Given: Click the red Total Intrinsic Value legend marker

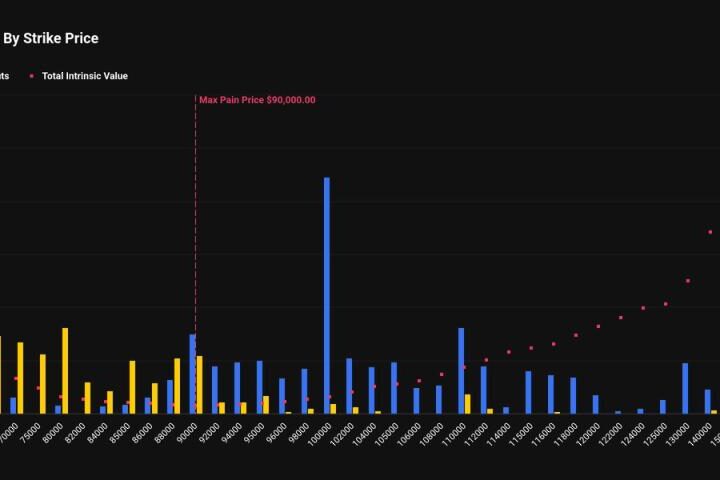Looking at the screenshot, I should click(32, 76).
